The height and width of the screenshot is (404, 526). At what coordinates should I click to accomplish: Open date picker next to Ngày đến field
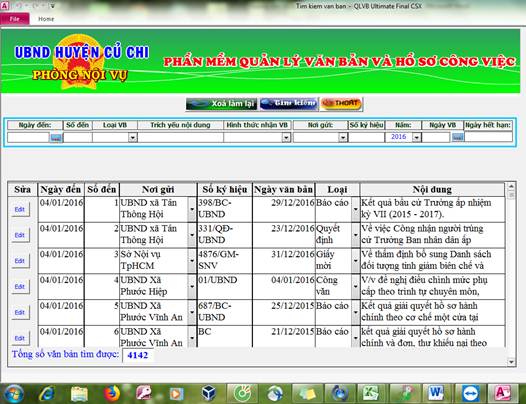[56, 138]
